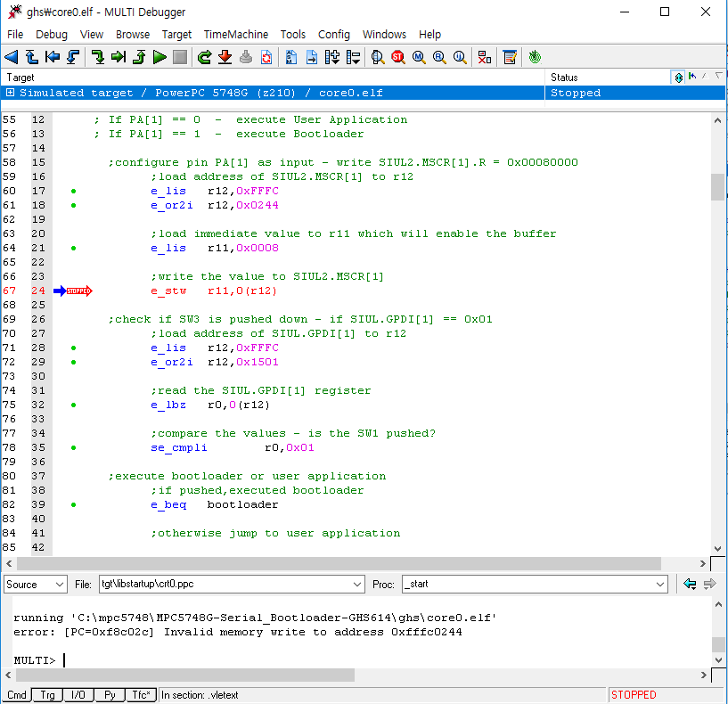Click the list with dropdown arrow toolbar icon
This screenshot has height=704, width=728.
[x=353, y=57]
